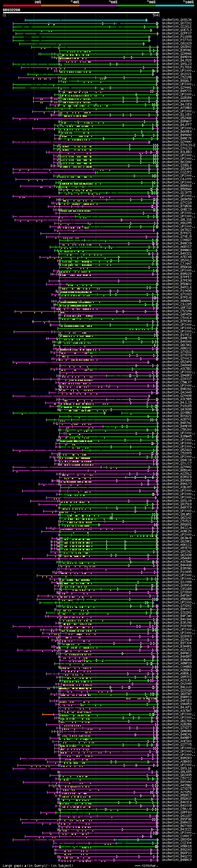Select the UniRef100_B4K646 label

coord(177,341)
